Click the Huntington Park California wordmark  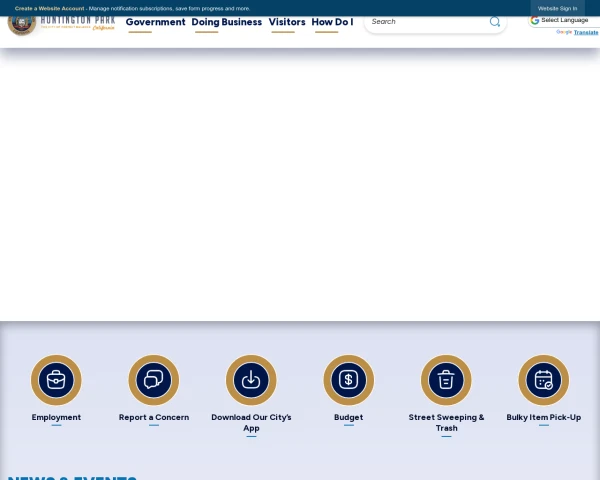click(78, 23)
